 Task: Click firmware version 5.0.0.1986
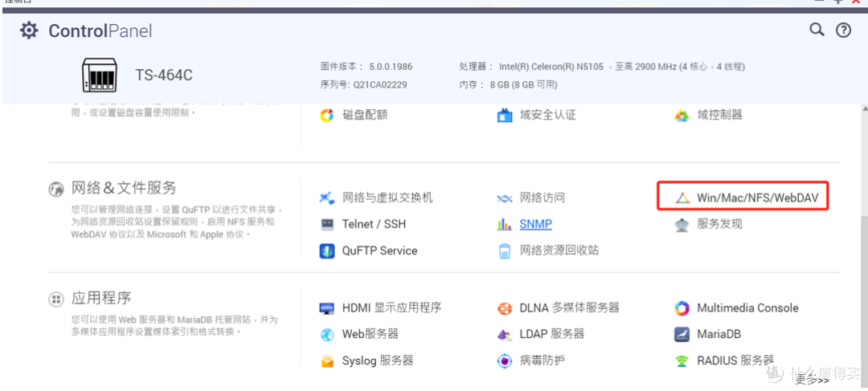[391, 67]
